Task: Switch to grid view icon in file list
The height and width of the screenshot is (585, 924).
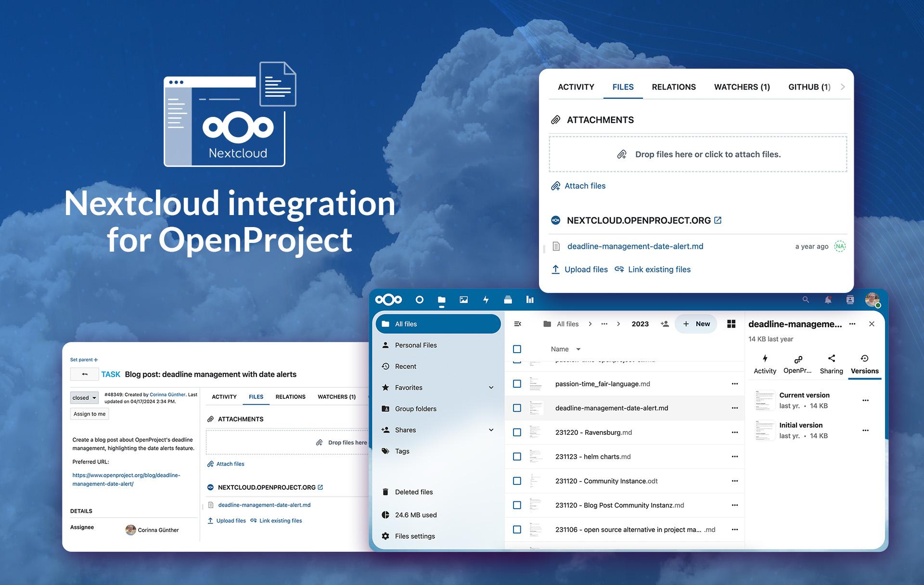Action: point(731,324)
